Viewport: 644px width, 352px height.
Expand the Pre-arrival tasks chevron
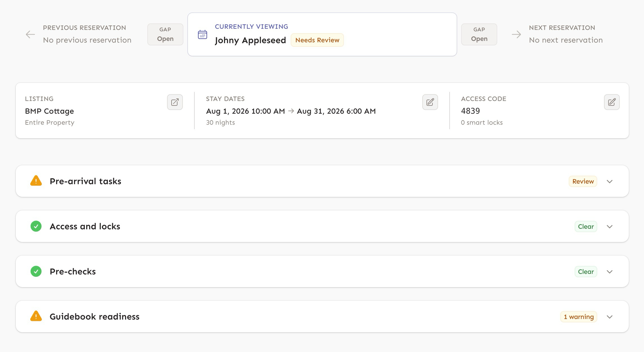point(610,181)
